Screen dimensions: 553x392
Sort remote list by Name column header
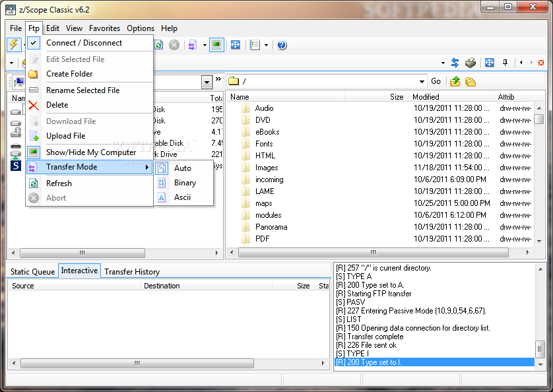286,96
